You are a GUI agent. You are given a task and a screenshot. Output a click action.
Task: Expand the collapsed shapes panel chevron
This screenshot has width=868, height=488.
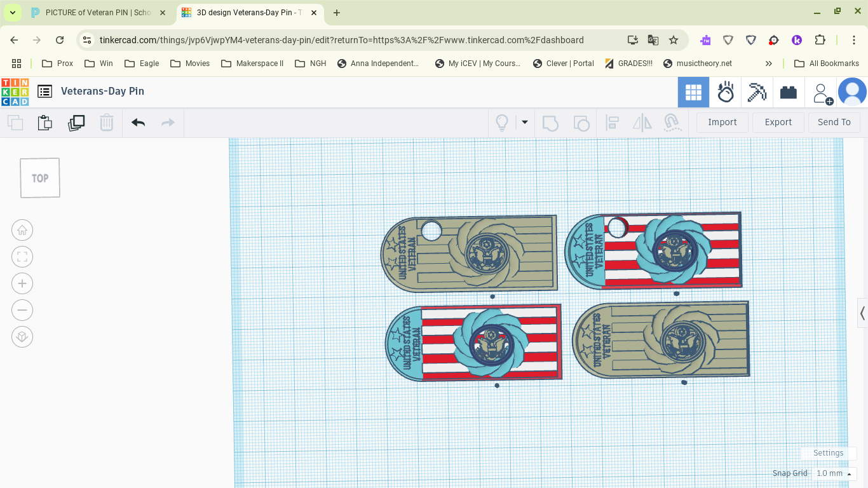[x=862, y=313]
